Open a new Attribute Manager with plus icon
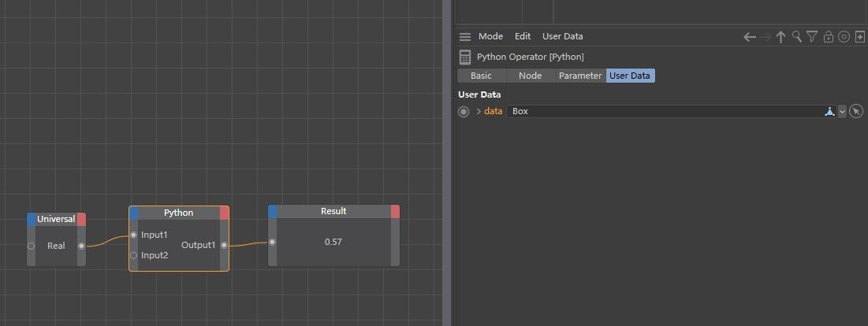Viewport: 868px width, 326px height. (859, 37)
